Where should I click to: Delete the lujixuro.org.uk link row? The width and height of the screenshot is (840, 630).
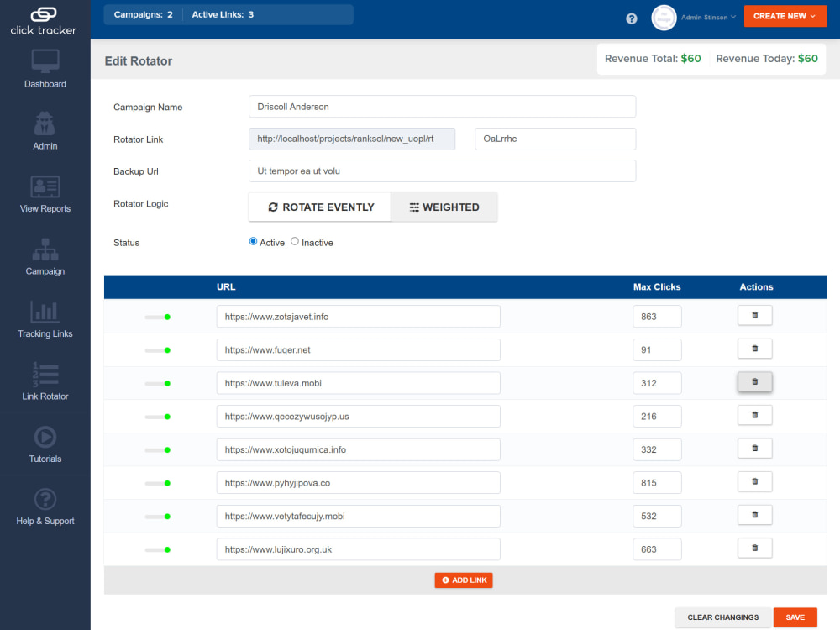[755, 548]
